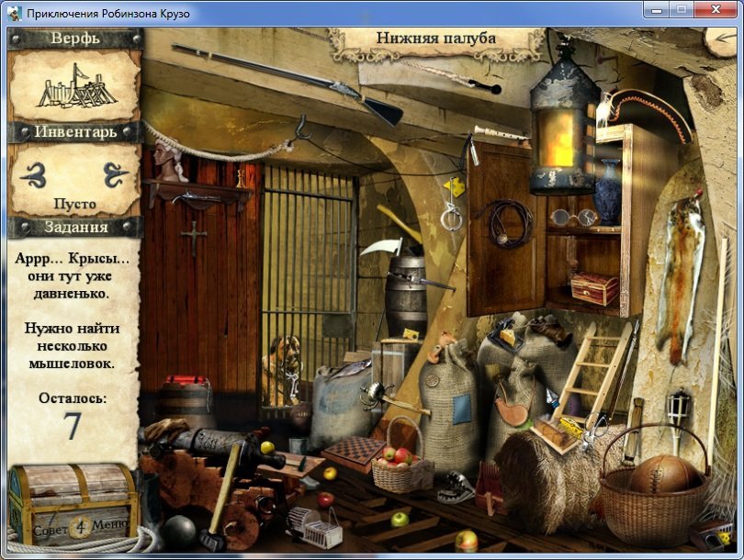Viewport: 744px width, 560px height.
Task: Click the metal cross on wooden wall
Action: (194, 236)
